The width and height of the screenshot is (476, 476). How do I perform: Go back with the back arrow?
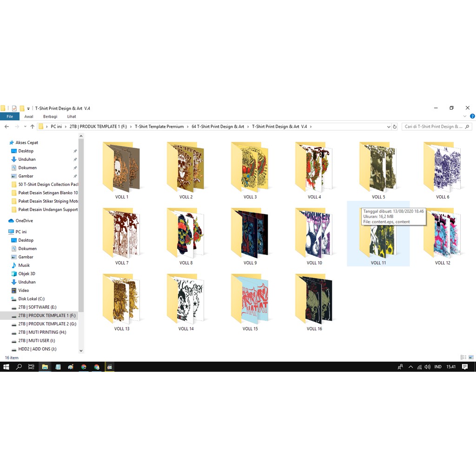tap(7, 126)
